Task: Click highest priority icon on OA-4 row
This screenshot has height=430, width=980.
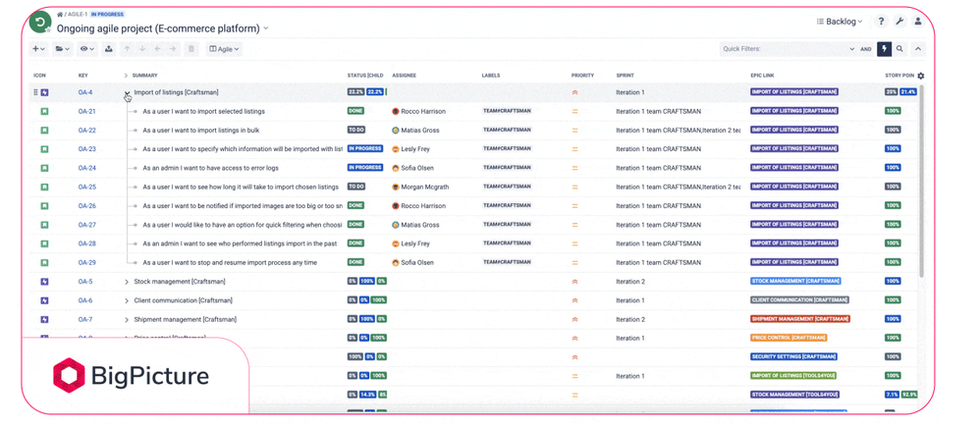Action: 575,92
